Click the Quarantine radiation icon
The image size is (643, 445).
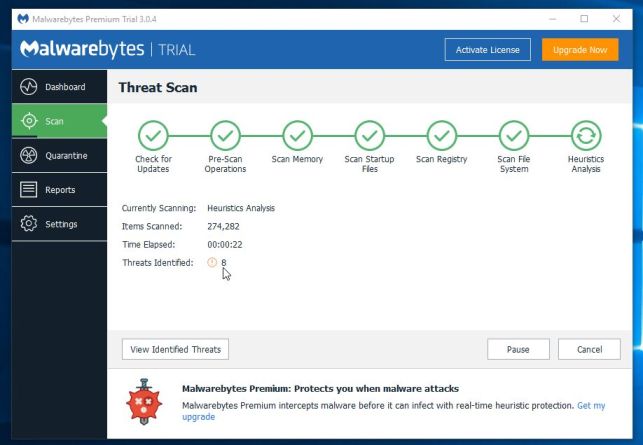point(28,156)
